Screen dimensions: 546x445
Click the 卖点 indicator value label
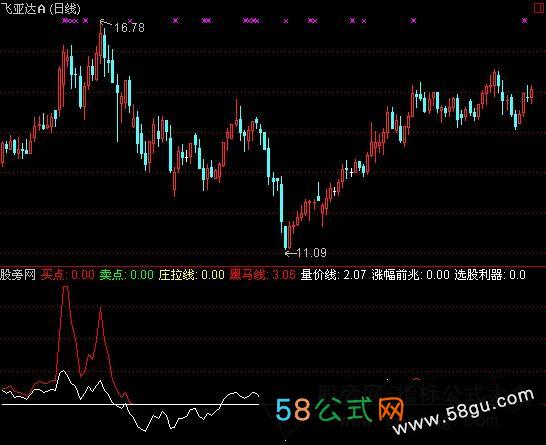click(x=127, y=275)
